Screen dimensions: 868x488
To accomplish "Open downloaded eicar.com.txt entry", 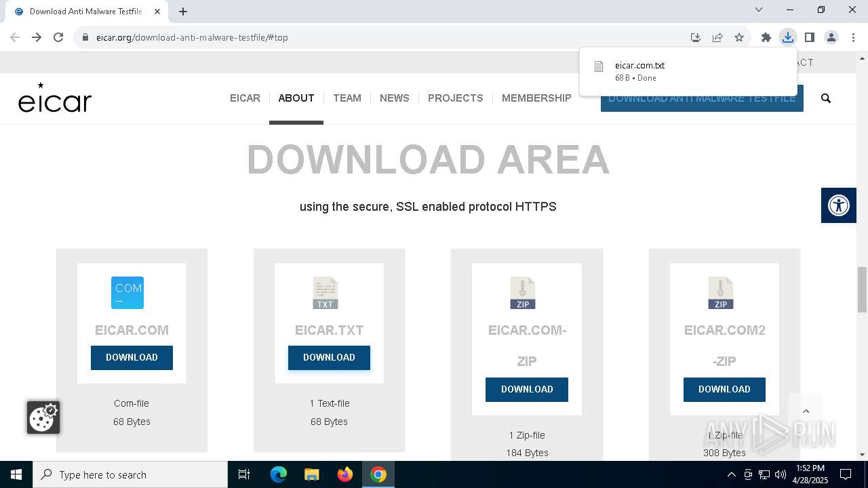I will pos(688,71).
